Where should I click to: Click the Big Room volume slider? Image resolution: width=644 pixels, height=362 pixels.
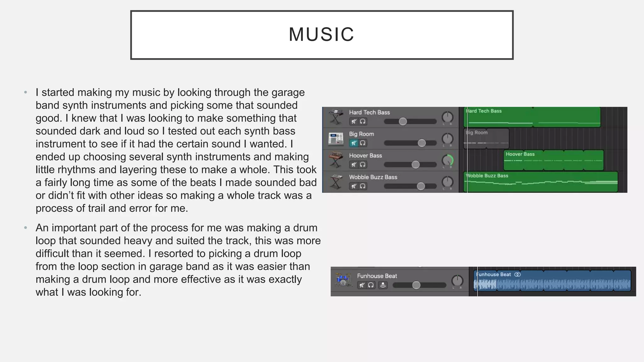[410, 143]
